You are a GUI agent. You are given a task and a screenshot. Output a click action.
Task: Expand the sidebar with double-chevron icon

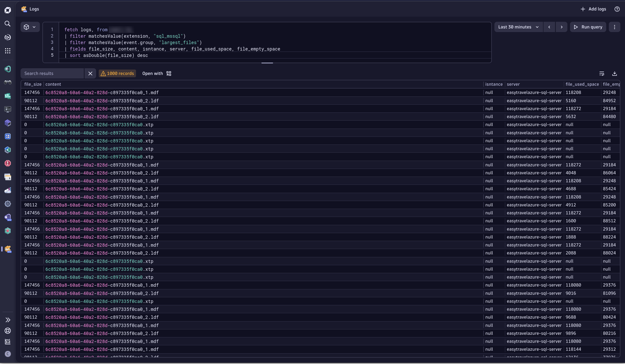[x=7, y=320]
